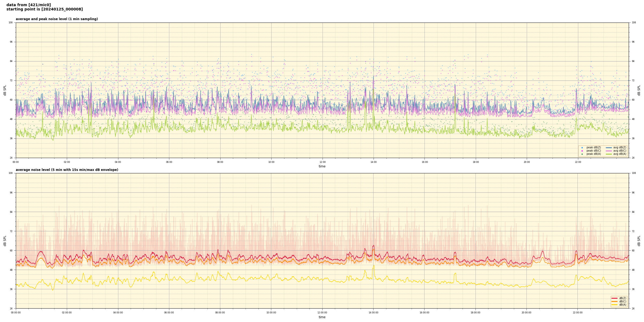Click the 22:00:00 tick label on bottom chart
Viewport: 644px width, 322px height.
coord(578,313)
